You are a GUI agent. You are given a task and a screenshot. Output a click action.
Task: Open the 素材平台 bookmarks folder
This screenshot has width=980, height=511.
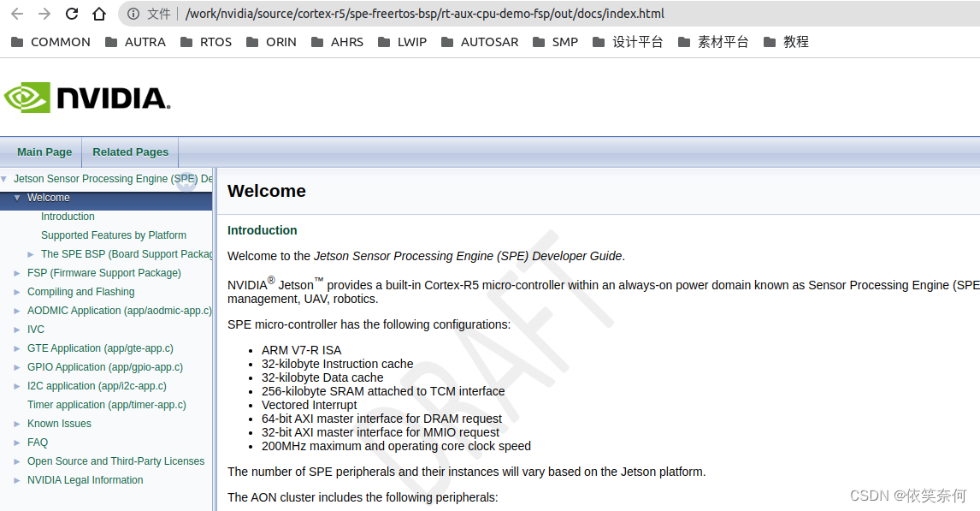click(713, 42)
